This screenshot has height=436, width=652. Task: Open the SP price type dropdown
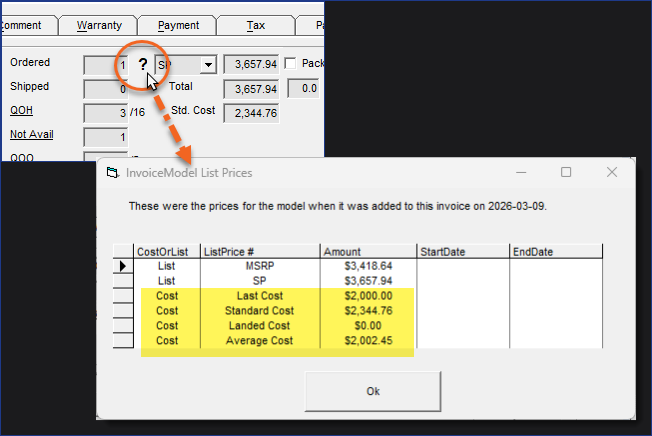pyautogui.click(x=208, y=65)
